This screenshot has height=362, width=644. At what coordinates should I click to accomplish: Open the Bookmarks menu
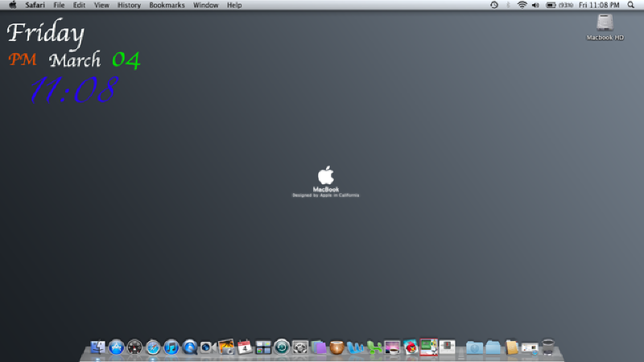point(167,5)
